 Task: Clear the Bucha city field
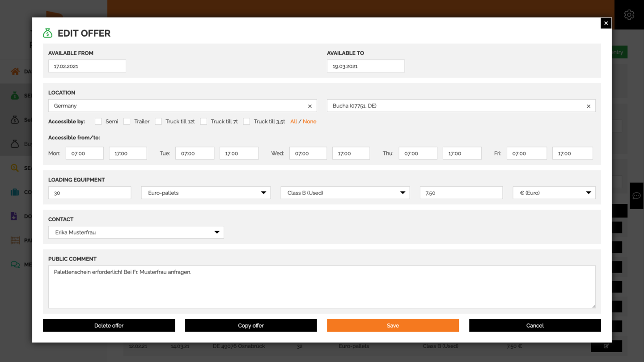[588, 106]
